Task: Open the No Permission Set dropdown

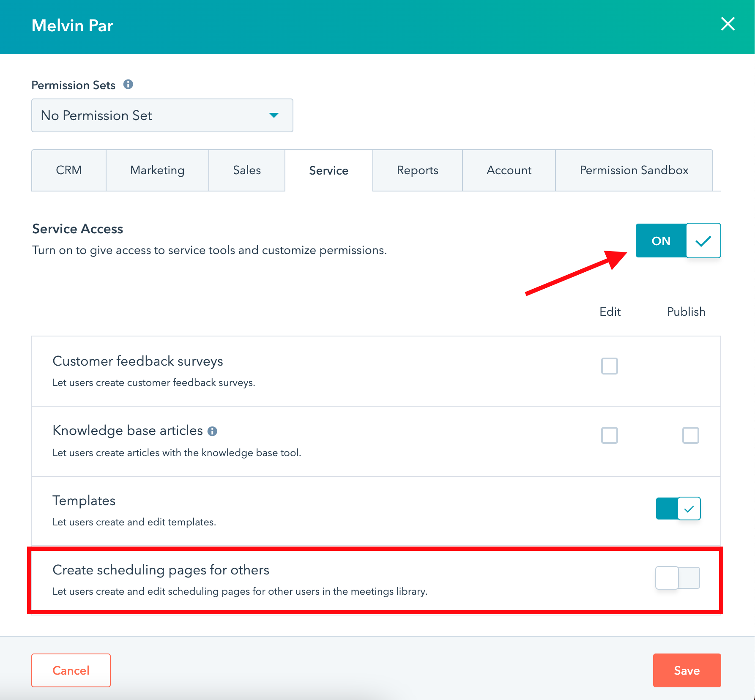Action: [162, 115]
